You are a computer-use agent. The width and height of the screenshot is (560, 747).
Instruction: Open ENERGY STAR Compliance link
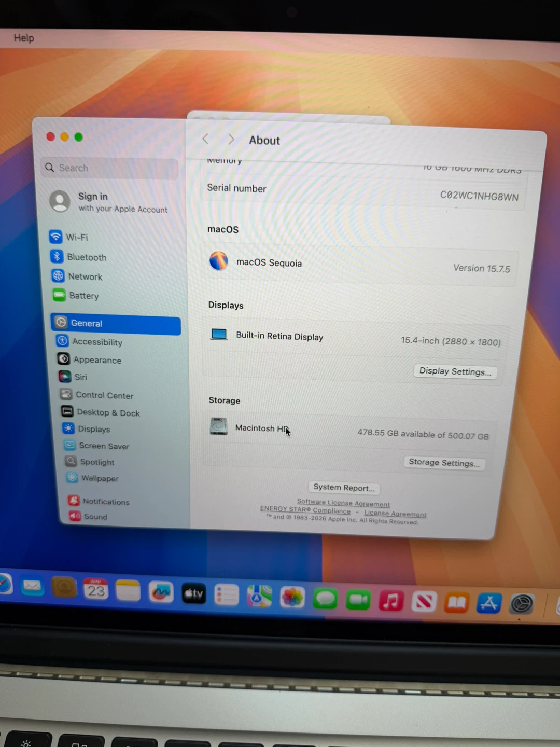tap(305, 509)
